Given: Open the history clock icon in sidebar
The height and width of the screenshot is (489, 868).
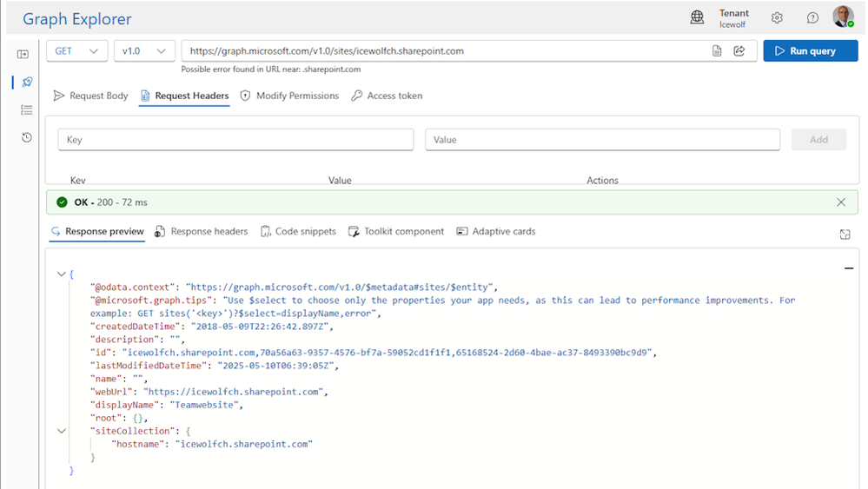Looking at the screenshot, I should pyautogui.click(x=27, y=137).
